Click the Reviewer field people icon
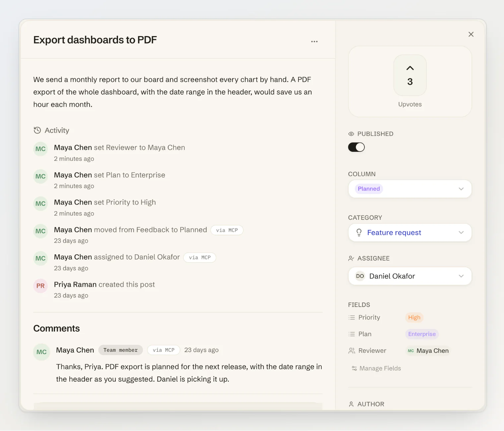This screenshot has width=504, height=431. (x=351, y=351)
